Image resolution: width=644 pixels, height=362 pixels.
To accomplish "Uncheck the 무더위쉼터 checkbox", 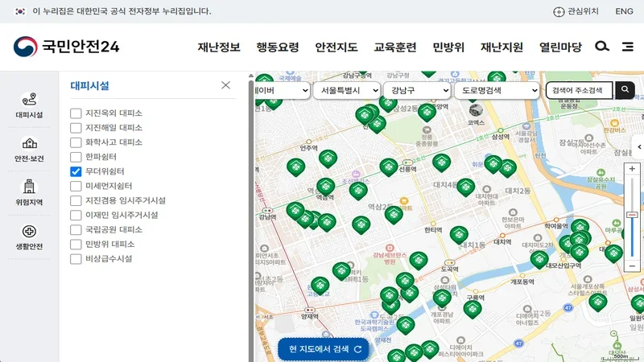I will 76,171.
